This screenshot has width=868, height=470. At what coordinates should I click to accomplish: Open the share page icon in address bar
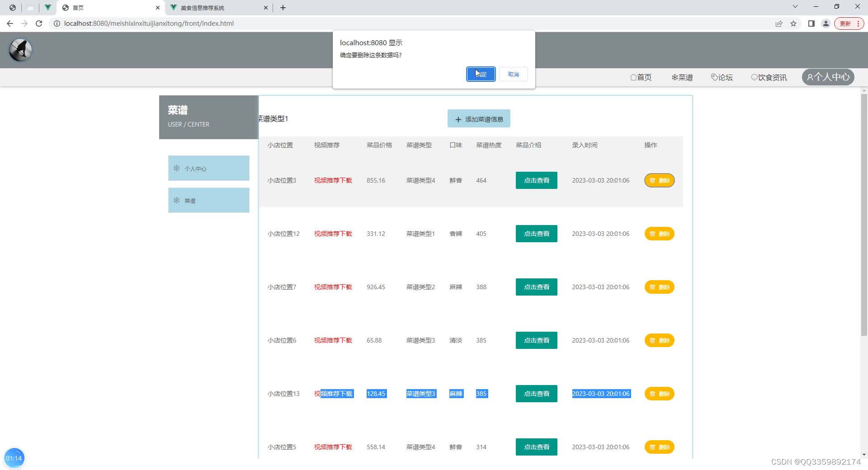(x=779, y=23)
